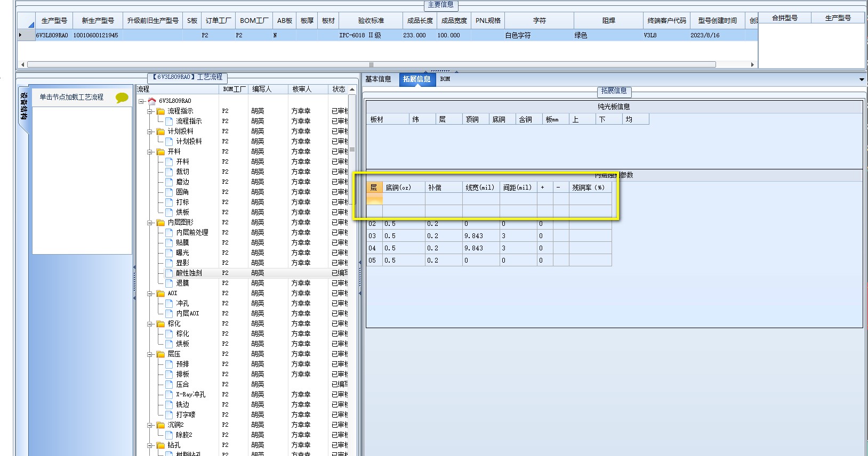Select the 内层AOI process step
This screenshot has width=868, height=456.
[x=187, y=313]
